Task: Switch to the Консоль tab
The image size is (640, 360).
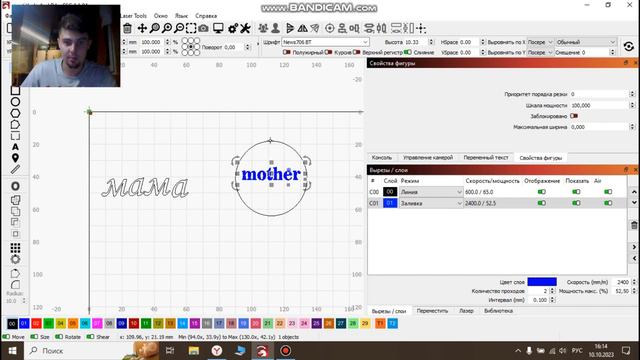Action: pos(382,158)
